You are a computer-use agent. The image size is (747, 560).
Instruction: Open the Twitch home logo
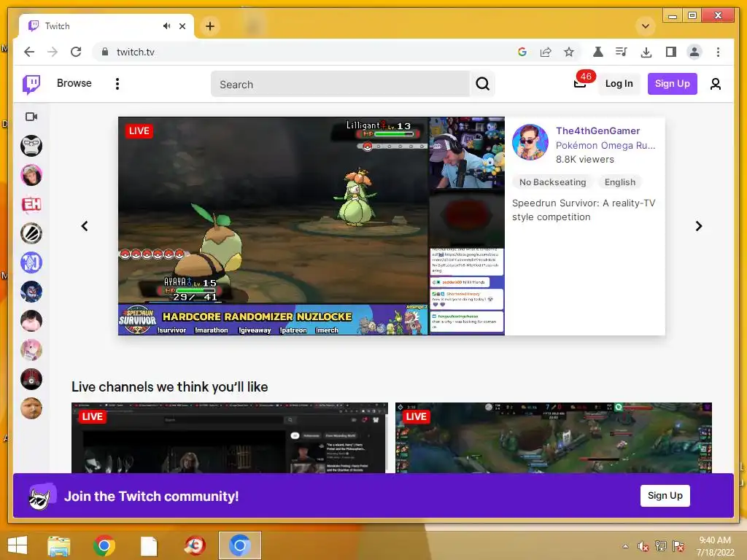(31, 85)
